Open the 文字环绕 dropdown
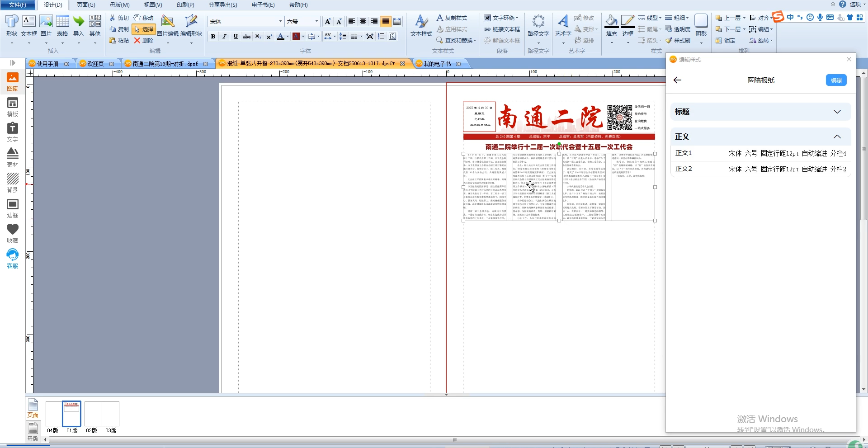 tap(501, 18)
